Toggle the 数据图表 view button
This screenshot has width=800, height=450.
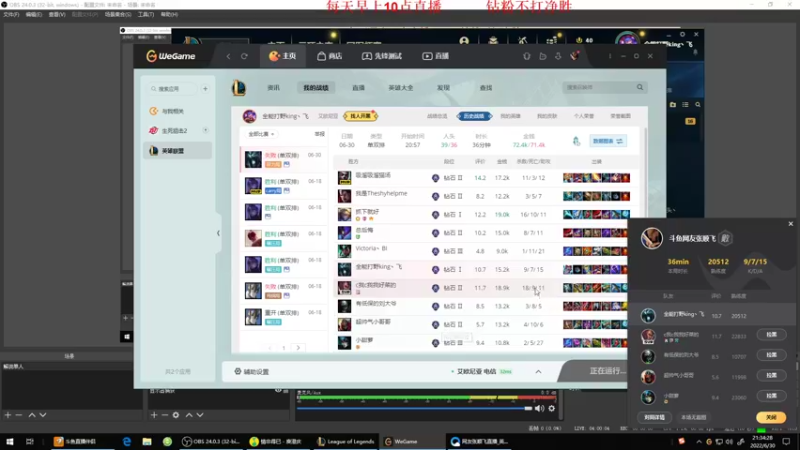coord(608,141)
